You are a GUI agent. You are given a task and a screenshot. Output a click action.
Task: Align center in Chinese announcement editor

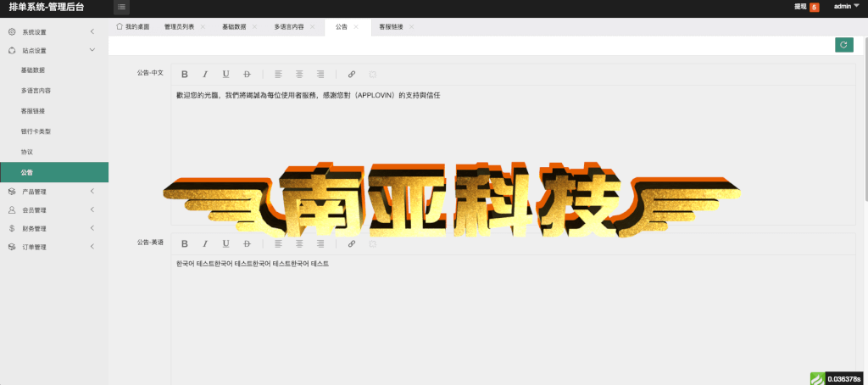(x=299, y=75)
